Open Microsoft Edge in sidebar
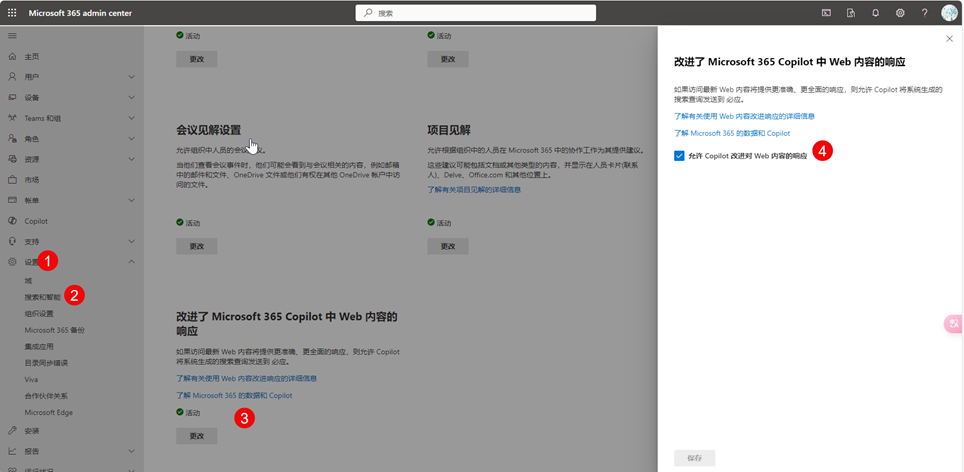The width and height of the screenshot is (964, 472). (49, 412)
